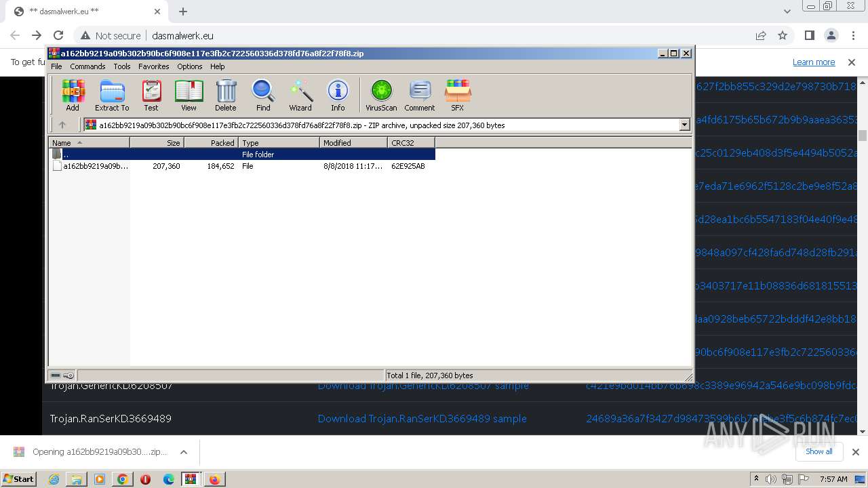
Task: Sort by Size column header
Action: pos(157,142)
